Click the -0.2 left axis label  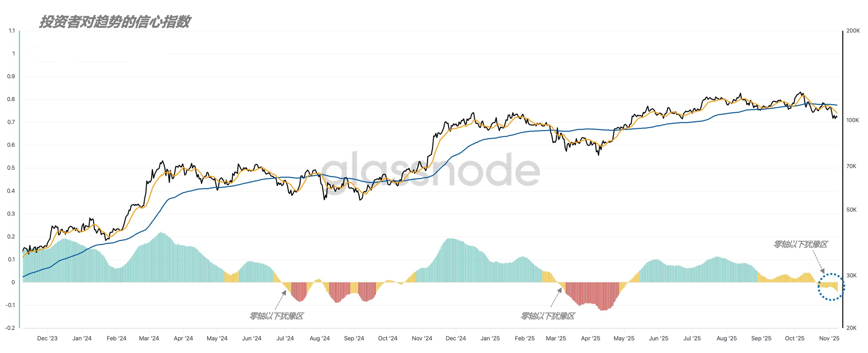tap(10, 328)
